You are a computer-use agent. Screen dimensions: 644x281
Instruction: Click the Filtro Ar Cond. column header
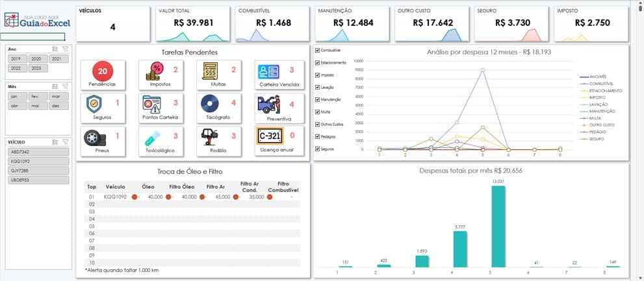pos(250,187)
